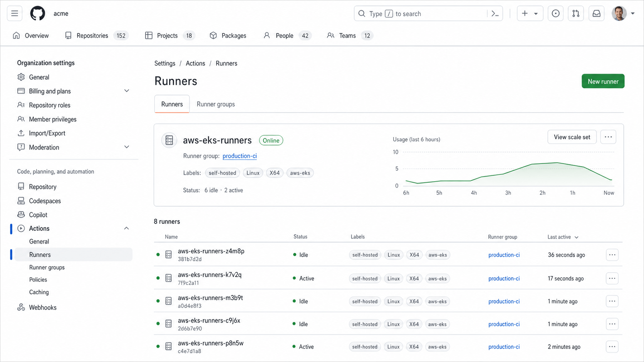Click the aws-eks-runners server icon
This screenshot has height=362, width=644.
[x=169, y=140]
